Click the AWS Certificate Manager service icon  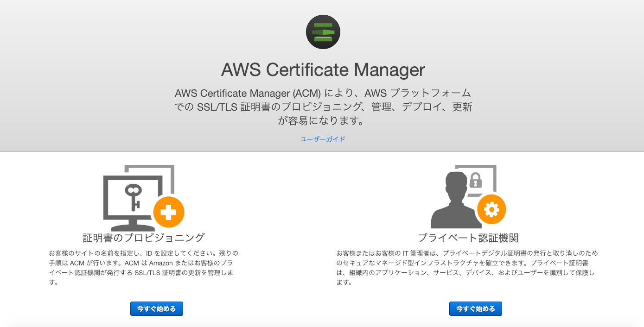[x=323, y=31]
